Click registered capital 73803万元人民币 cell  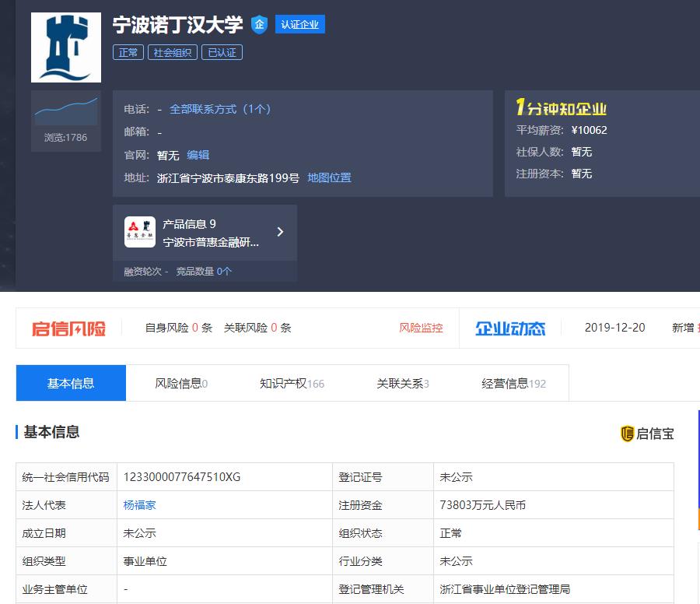point(554,505)
